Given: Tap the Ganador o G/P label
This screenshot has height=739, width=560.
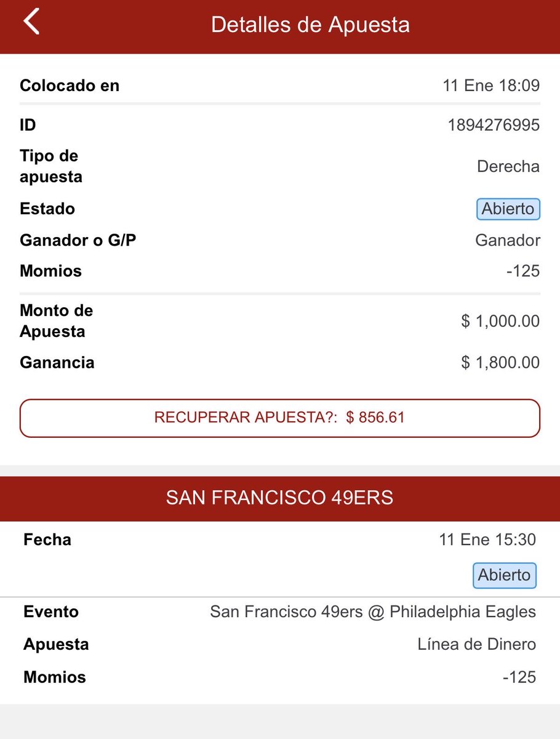Looking at the screenshot, I should click(x=78, y=240).
